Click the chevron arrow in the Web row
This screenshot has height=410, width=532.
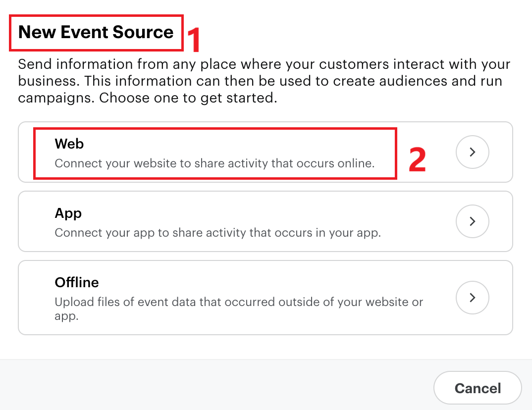pyautogui.click(x=472, y=152)
